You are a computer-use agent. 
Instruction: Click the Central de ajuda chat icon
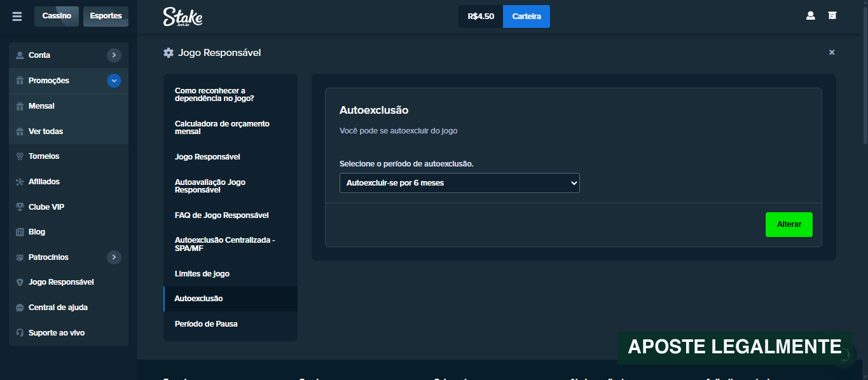[x=20, y=308]
